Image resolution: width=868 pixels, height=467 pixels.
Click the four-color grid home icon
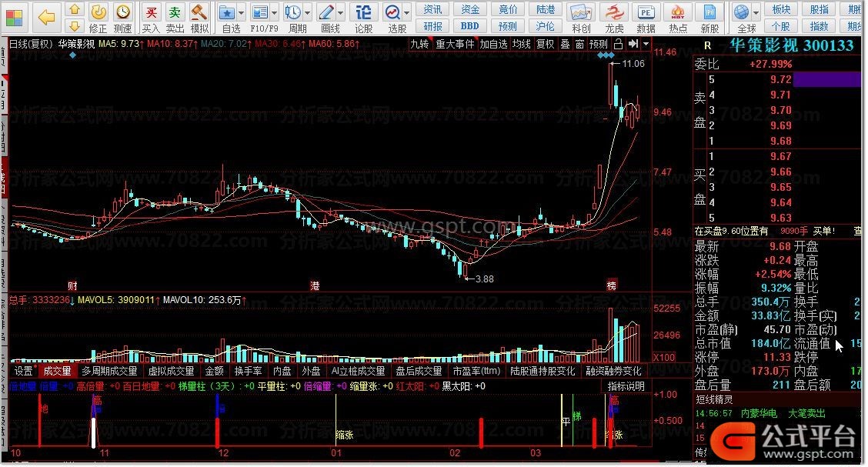tap(14, 18)
